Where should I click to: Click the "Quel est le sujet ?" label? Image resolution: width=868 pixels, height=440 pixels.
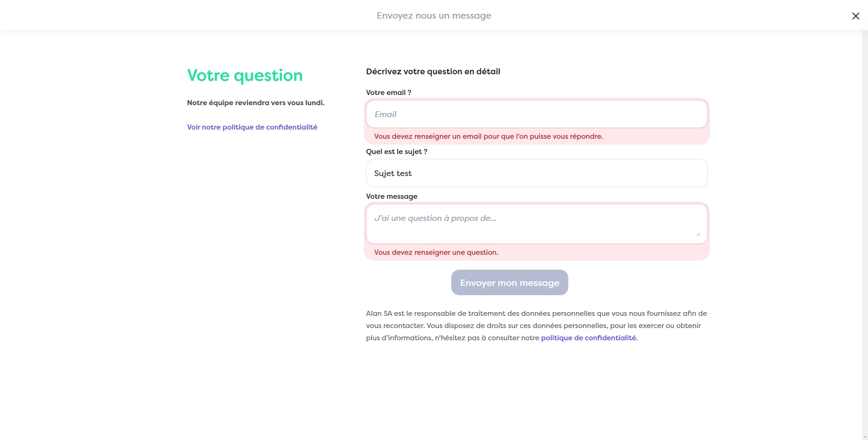coord(396,152)
